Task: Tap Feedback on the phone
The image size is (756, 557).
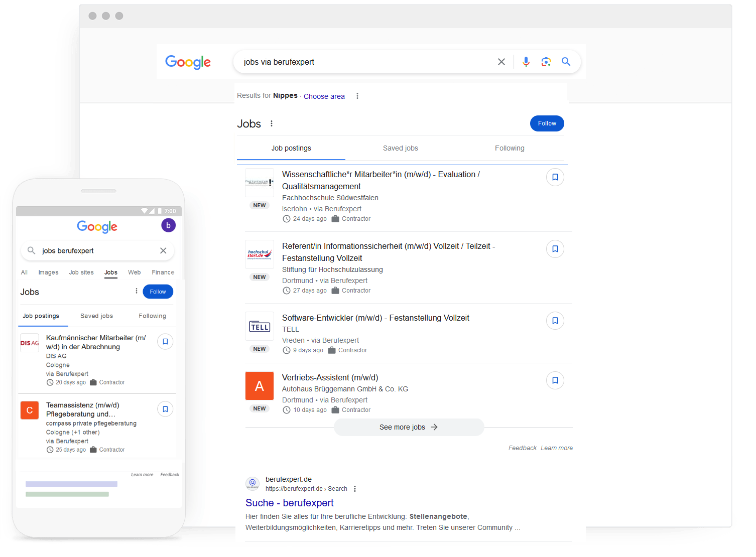Action: point(170,475)
